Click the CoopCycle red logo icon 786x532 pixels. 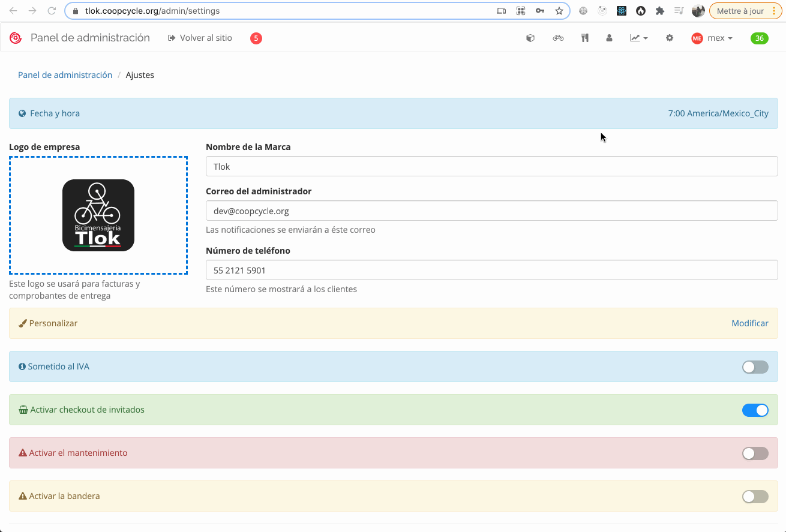coord(16,38)
